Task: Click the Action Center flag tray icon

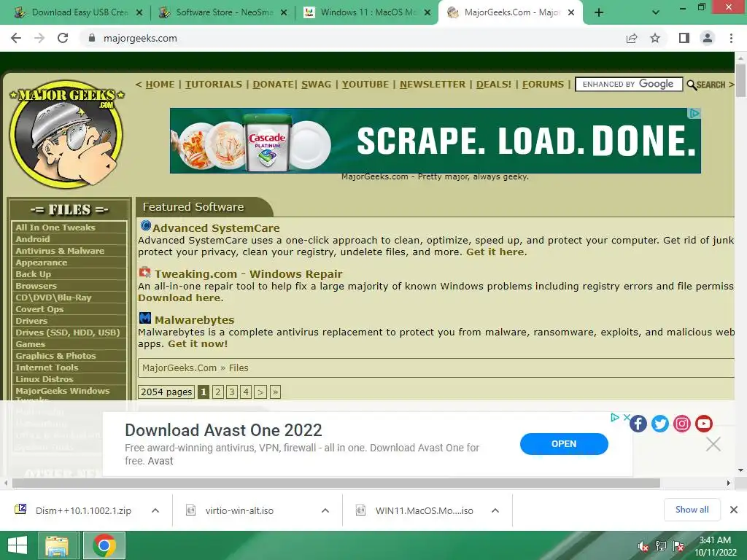Action: pos(678,546)
